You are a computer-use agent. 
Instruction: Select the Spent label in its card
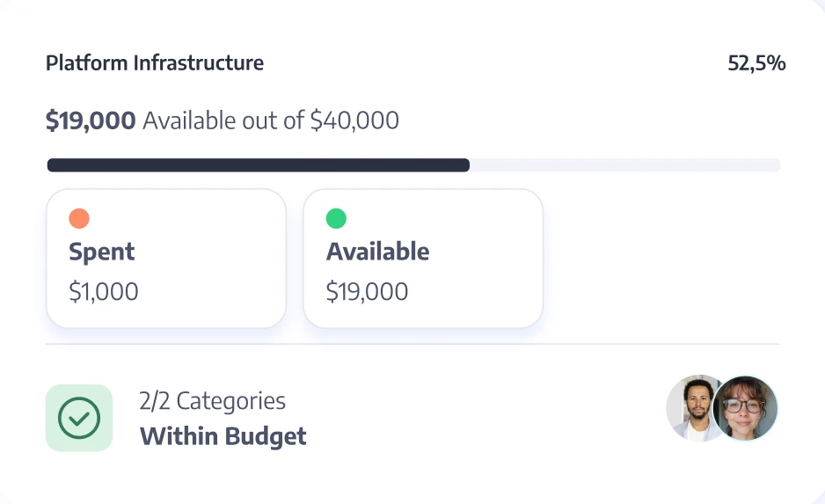pyautogui.click(x=102, y=252)
